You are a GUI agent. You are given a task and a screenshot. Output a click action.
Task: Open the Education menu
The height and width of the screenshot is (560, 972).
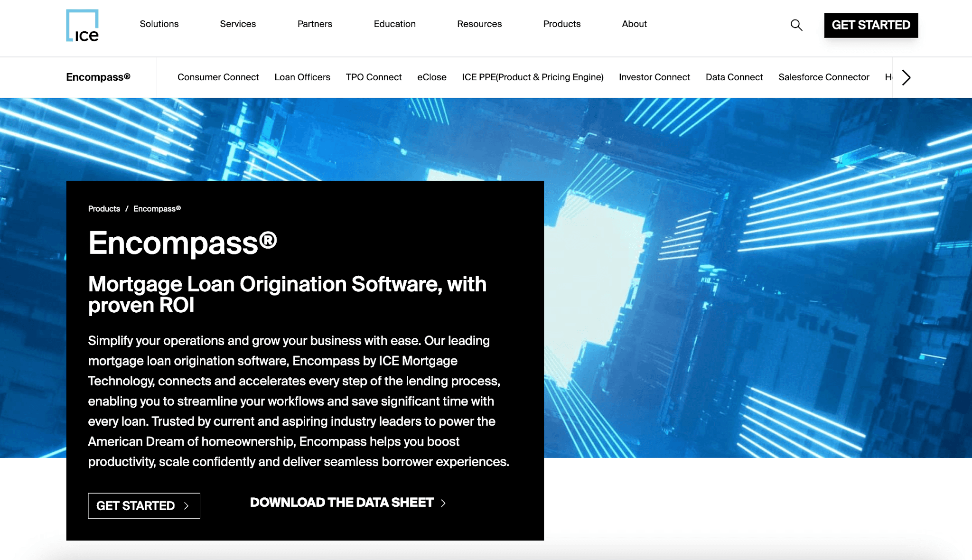click(x=394, y=24)
